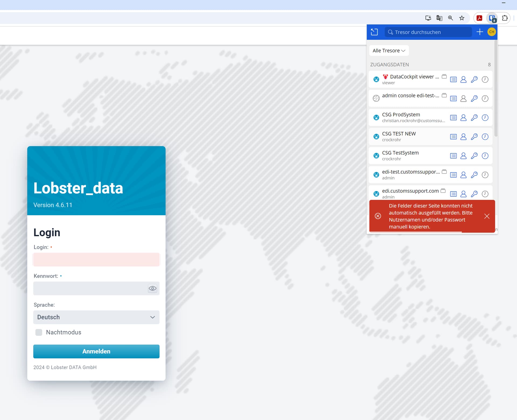
Task: Translate this page via translate icon
Action: [x=439, y=18]
